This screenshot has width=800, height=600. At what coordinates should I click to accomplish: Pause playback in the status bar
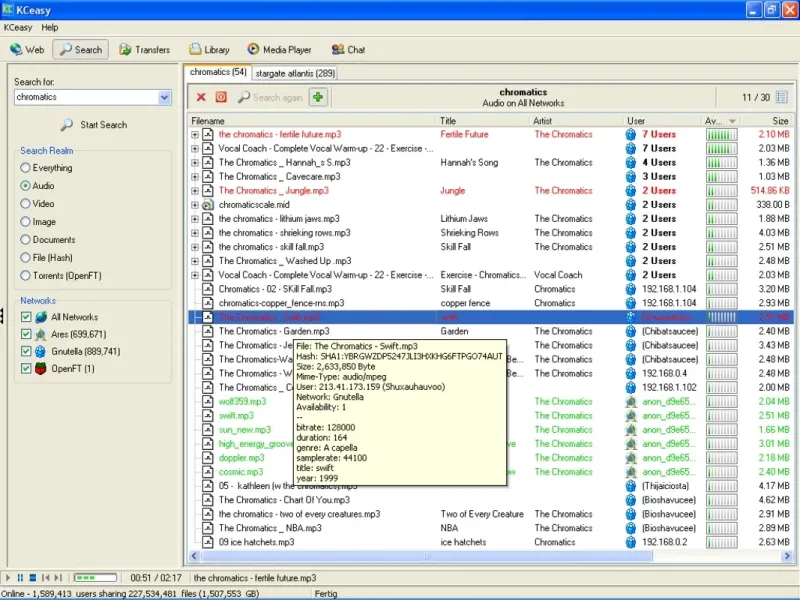pyautogui.click(x=21, y=578)
